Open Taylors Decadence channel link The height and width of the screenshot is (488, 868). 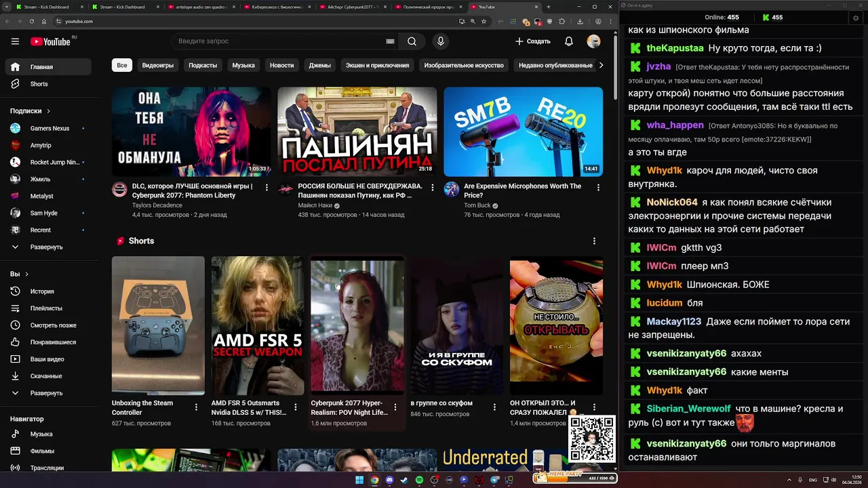click(x=157, y=205)
